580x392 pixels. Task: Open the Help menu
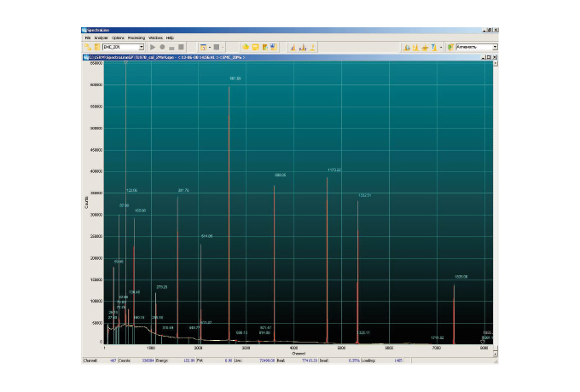point(170,37)
